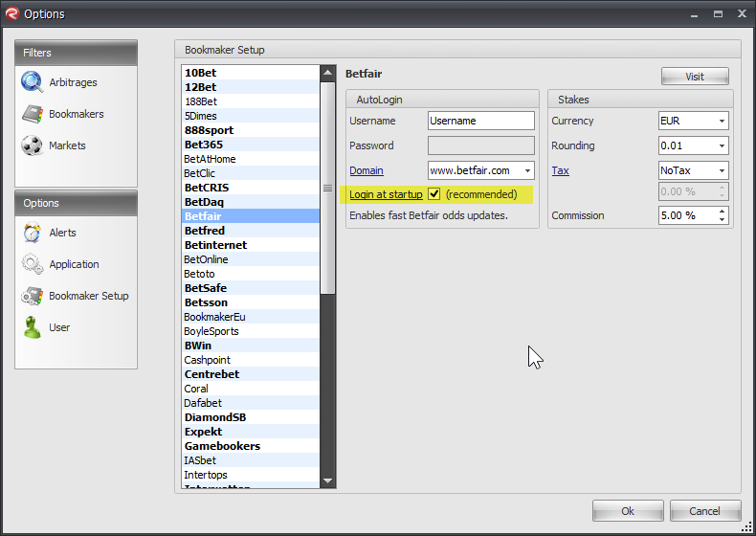Go to User options label
The height and width of the screenshot is (536, 756).
coord(59,327)
